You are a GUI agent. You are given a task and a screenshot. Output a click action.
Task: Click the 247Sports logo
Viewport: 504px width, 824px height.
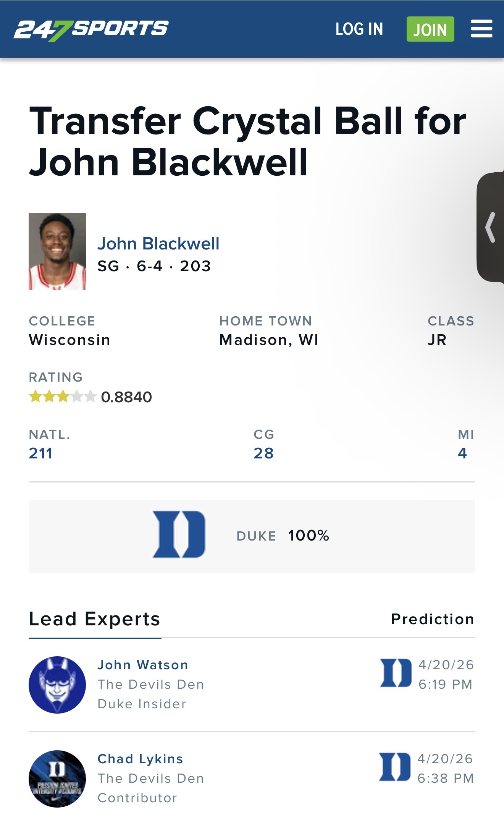pyautogui.click(x=91, y=29)
